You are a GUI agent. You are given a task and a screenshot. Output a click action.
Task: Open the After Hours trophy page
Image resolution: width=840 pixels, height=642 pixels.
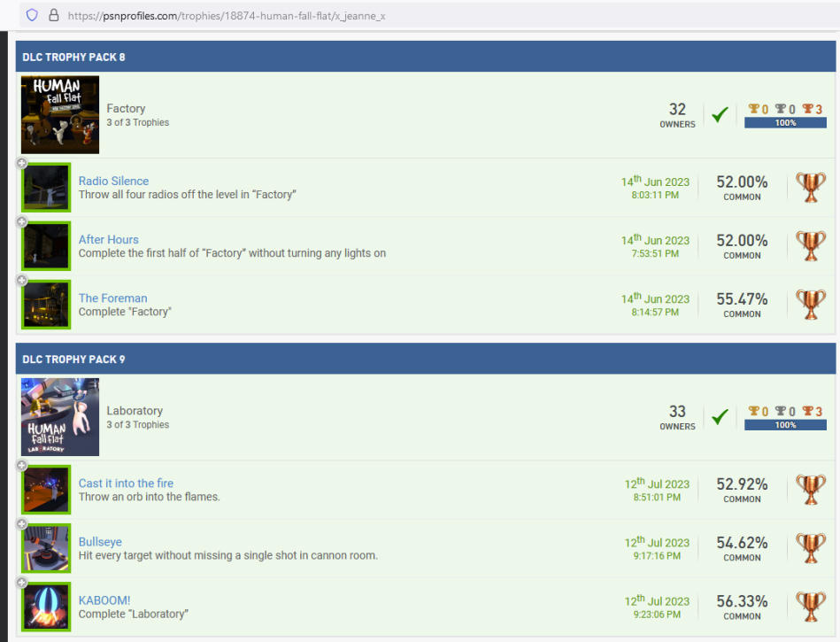108,239
